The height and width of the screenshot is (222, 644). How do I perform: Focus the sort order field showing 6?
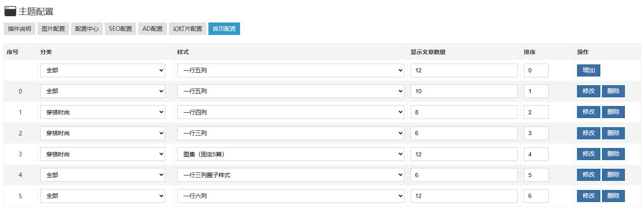(x=536, y=196)
